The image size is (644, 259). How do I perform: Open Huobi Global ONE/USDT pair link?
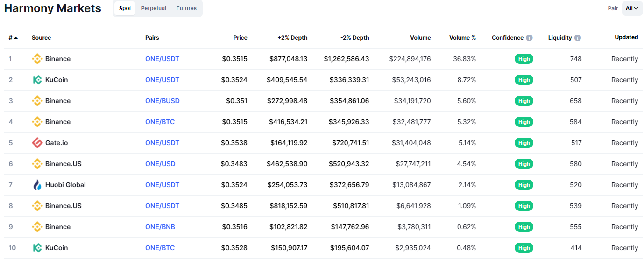pos(162,185)
